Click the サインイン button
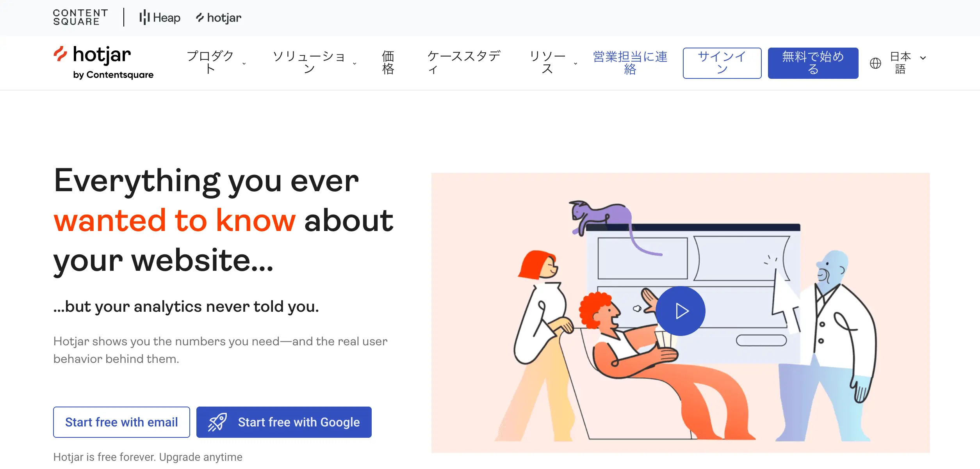This screenshot has height=469, width=980. [x=722, y=63]
